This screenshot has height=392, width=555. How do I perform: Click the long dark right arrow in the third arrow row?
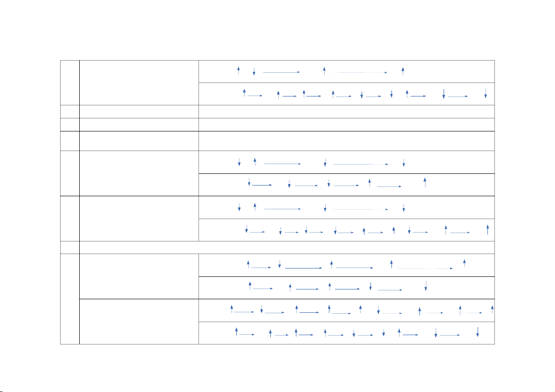[281, 164]
